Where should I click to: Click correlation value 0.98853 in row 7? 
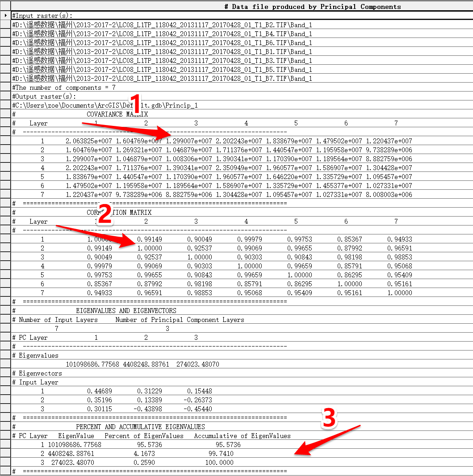200,293
